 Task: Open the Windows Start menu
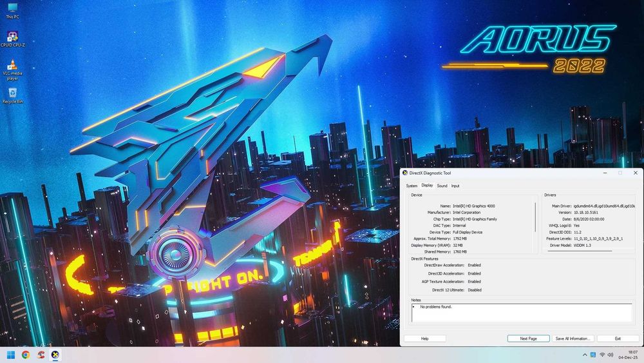tap(11, 355)
